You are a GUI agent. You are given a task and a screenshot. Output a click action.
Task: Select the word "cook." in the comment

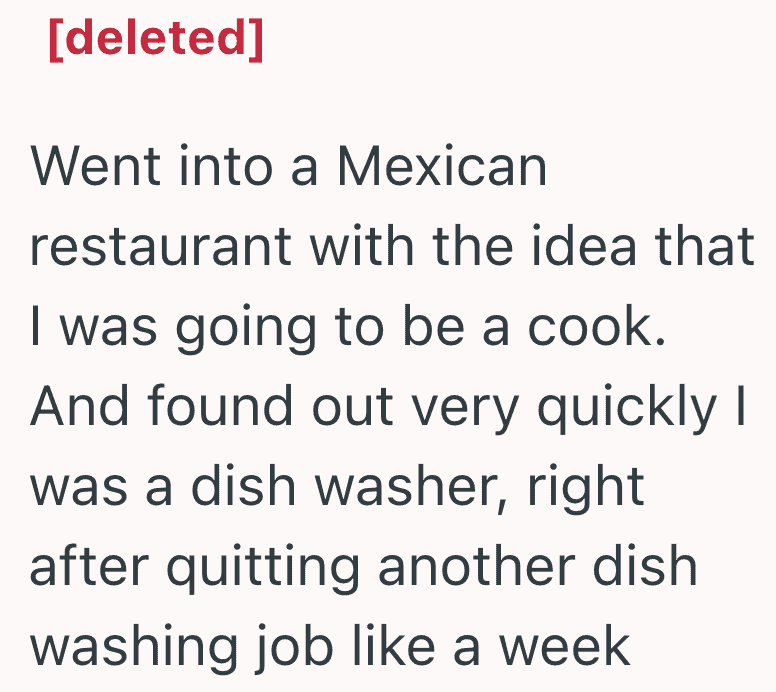[597, 326]
